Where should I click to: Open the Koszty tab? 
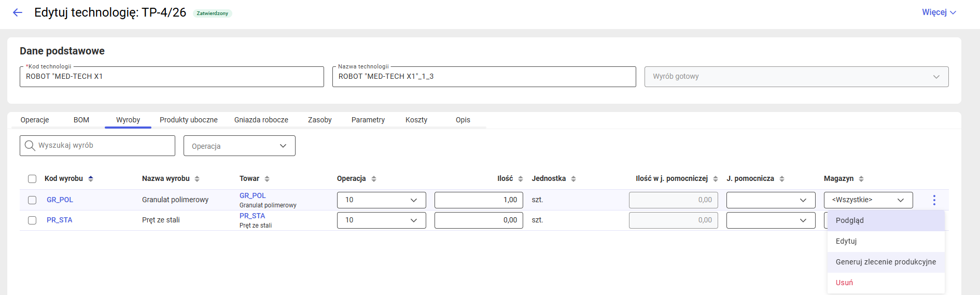(x=416, y=120)
